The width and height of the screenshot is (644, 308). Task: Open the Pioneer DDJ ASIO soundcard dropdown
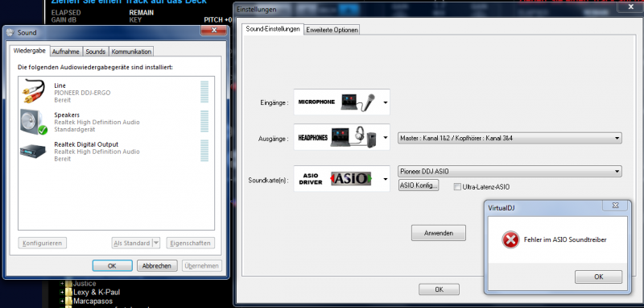coord(510,171)
